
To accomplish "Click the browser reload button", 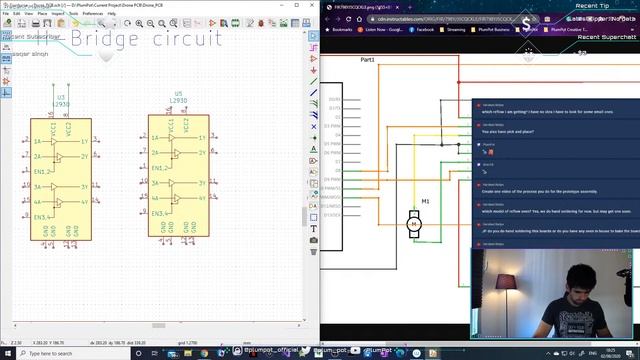I will (x=348, y=19).
